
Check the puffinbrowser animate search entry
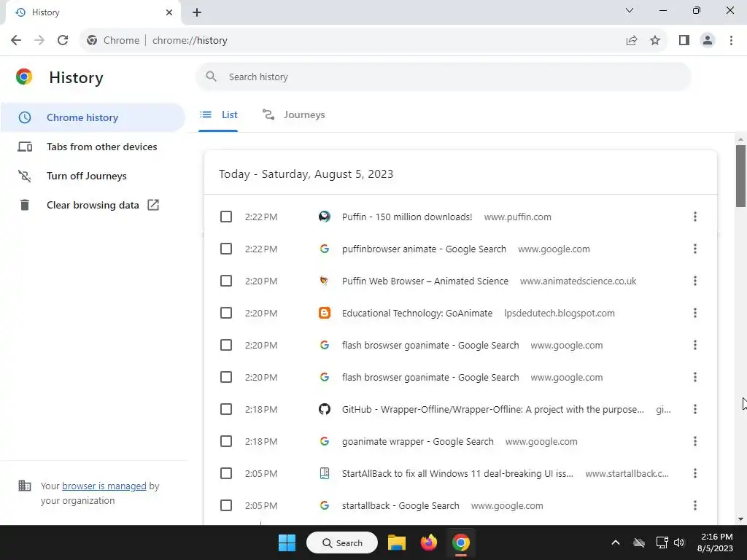226,249
